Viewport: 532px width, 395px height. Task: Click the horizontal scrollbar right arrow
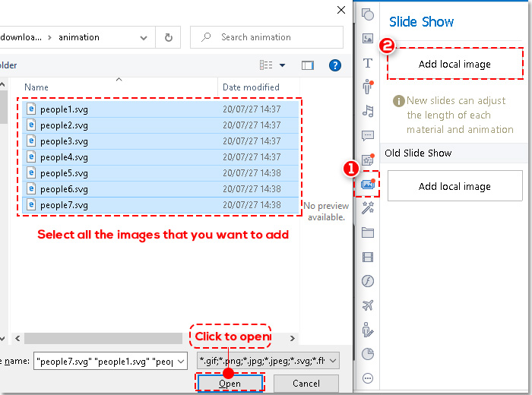293,338
